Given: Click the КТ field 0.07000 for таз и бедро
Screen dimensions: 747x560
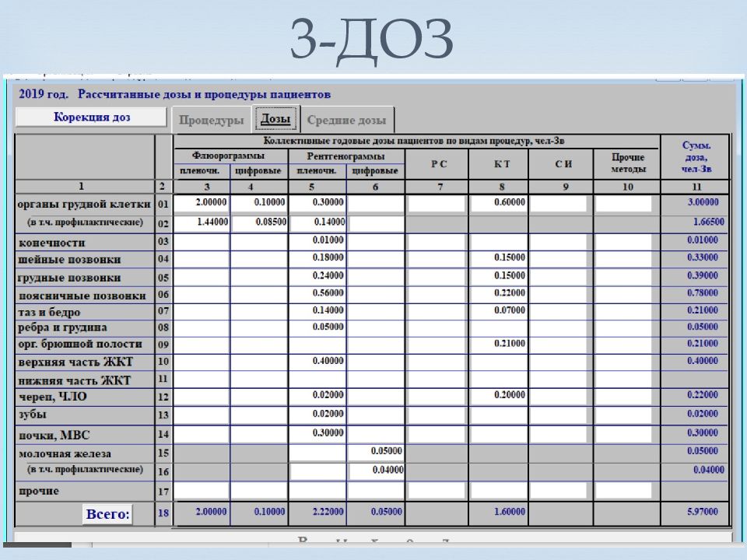Looking at the screenshot, I should 499,311.
